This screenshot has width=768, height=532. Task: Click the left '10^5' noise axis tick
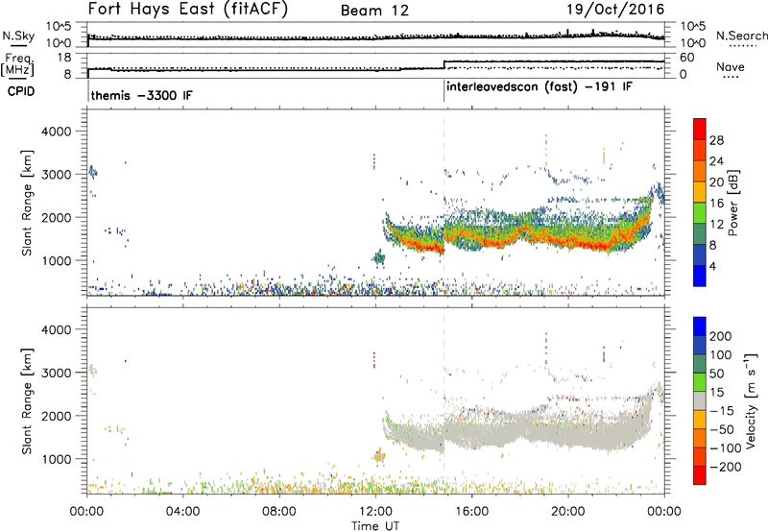tap(59, 27)
